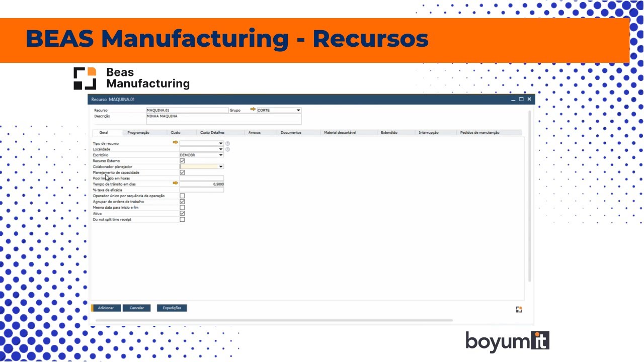Click the Beas icon at window bottom right
Viewport: 644px width, 362px height.
coord(519,309)
